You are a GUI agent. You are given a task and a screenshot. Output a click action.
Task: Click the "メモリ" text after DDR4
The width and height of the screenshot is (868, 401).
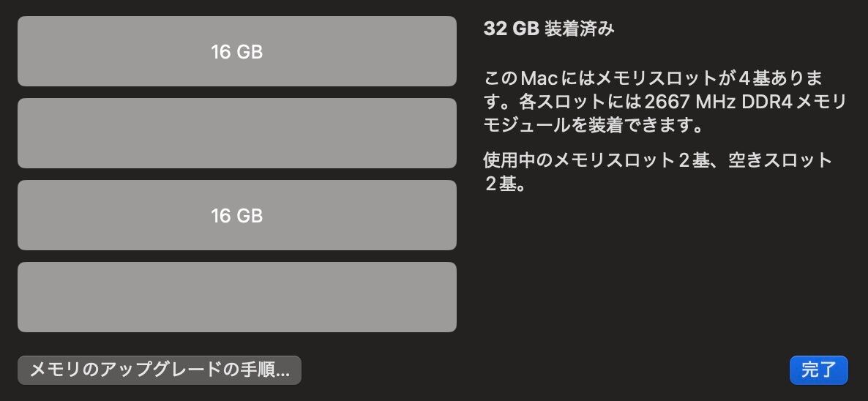pyautogui.click(x=820, y=101)
